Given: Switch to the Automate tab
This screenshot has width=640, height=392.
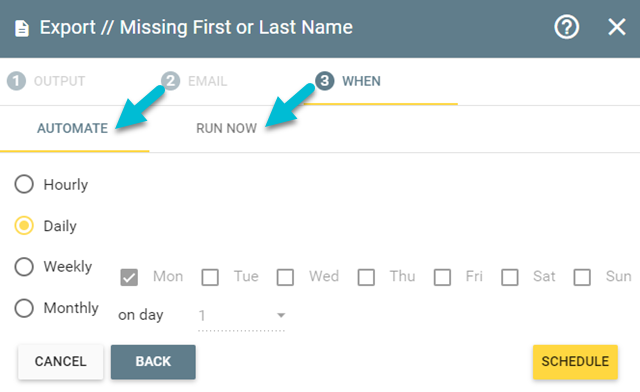Looking at the screenshot, I should pyautogui.click(x=73, y=129).
